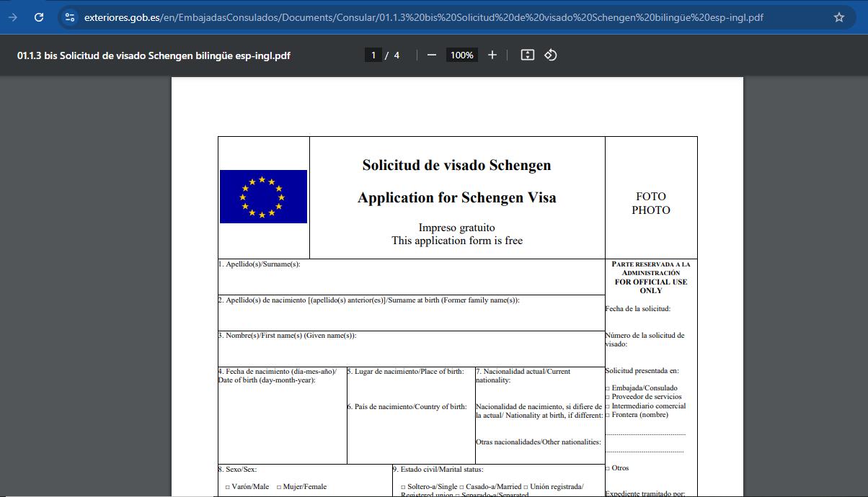The height and width of the screenshot is (497, 868).
Task: Check the Soltero-a/Single box
Action: [x=402, y=487]
